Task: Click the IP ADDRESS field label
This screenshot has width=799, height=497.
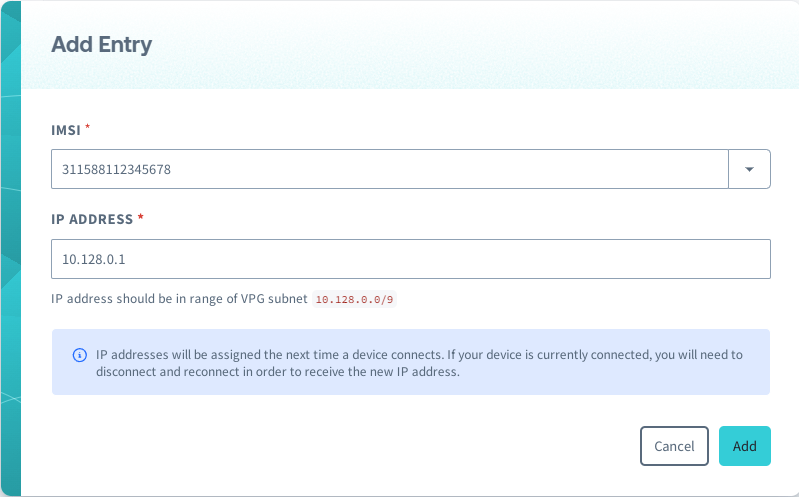Action: [92, 219]
